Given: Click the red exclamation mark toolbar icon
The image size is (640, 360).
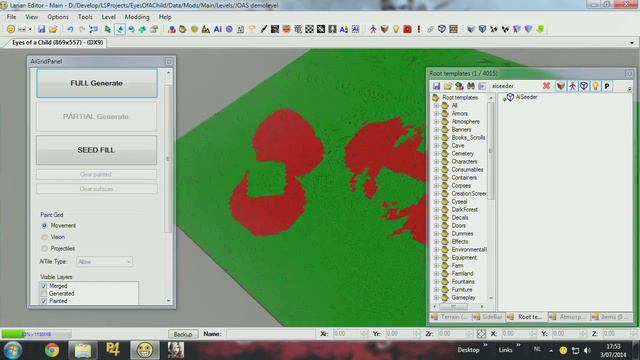Looking at the screenshot, I should (419, 29).
